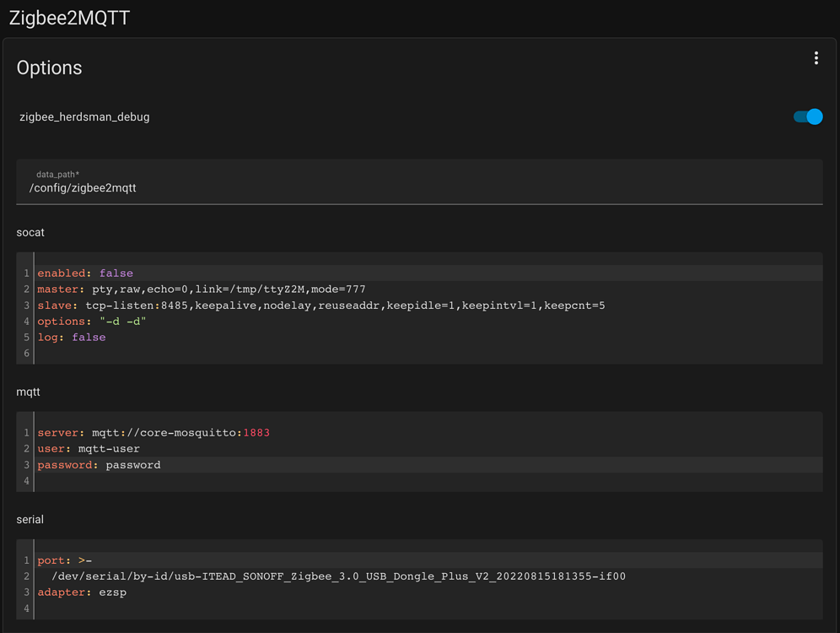The image size is (840, 633).
Task: Select the Zigbee2MQTT page title
Action: click(x=70, y=19)
